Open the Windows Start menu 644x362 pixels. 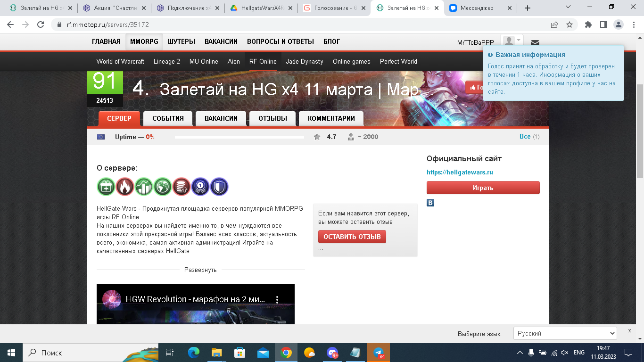11,353
